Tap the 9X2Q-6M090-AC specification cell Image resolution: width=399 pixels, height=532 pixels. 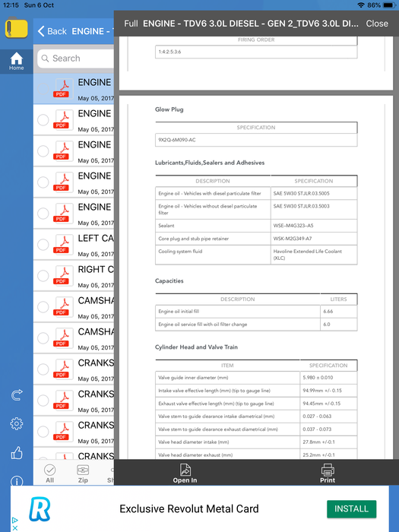point(256,140)
